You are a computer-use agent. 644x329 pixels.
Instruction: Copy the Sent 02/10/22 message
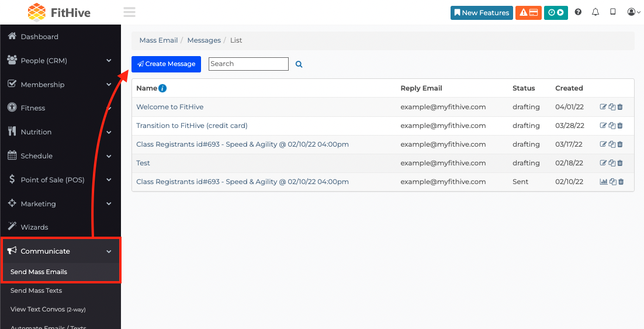(613, 182)
